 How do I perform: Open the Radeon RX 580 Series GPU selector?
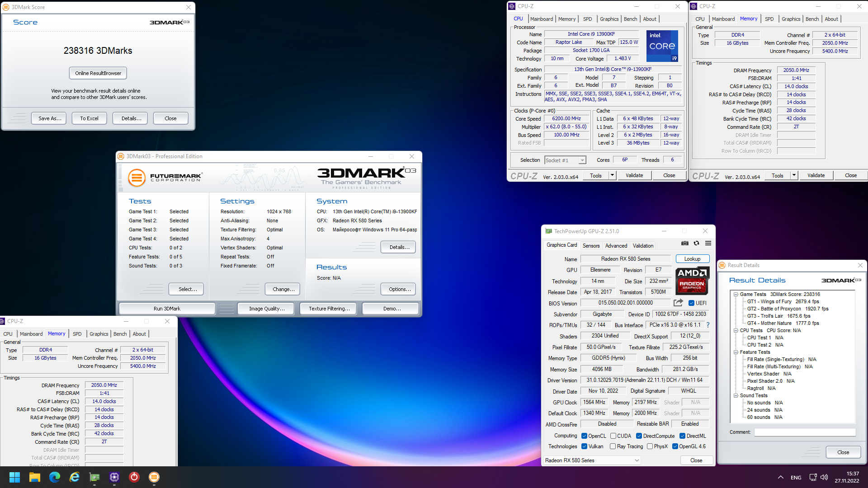click(592, 460)
